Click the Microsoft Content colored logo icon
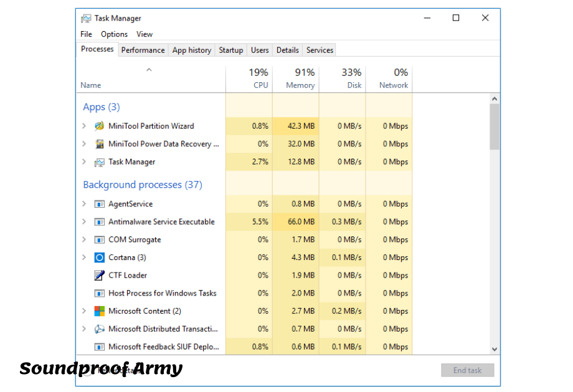 (100, 311)
